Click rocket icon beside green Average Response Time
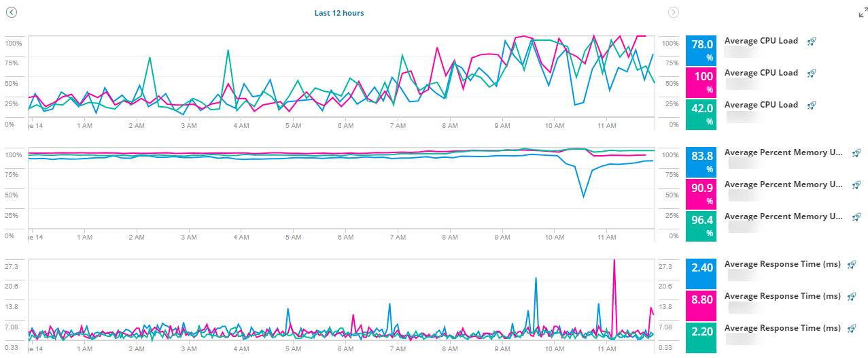 [x=852, y=329]
